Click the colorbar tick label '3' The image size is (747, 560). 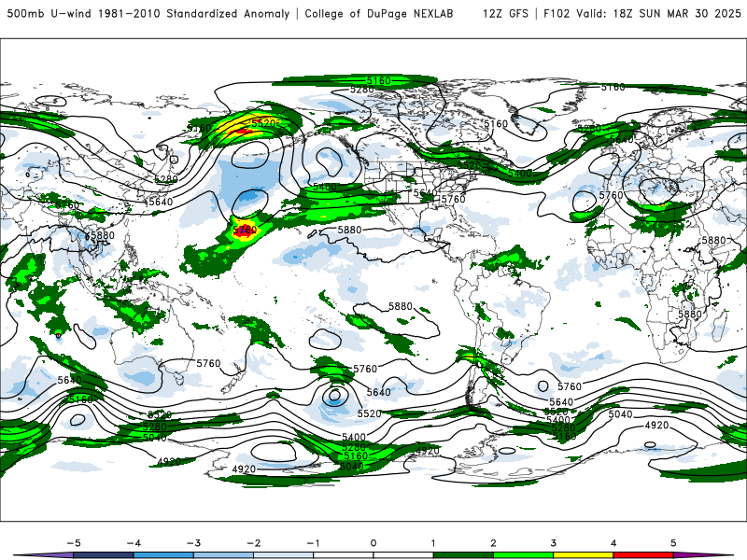553,543
